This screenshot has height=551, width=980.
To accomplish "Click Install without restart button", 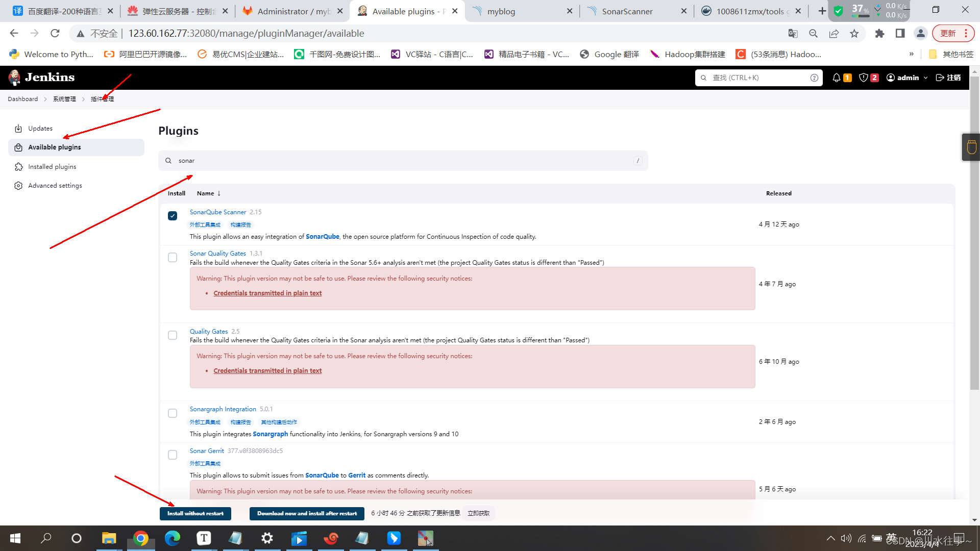I will pos(195,513).
